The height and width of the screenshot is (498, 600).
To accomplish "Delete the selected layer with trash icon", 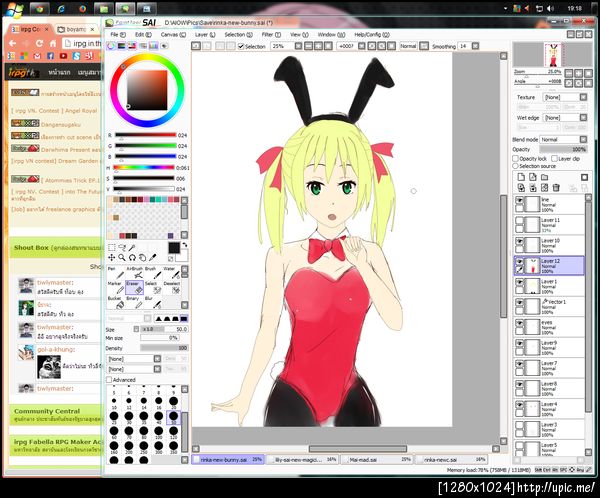I will [556, 188].
